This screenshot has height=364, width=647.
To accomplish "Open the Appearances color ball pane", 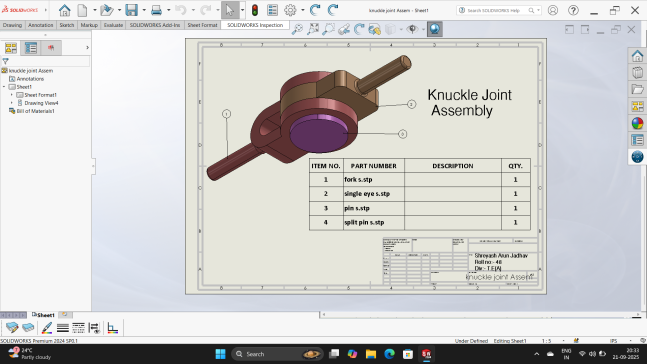I will 638,123.
